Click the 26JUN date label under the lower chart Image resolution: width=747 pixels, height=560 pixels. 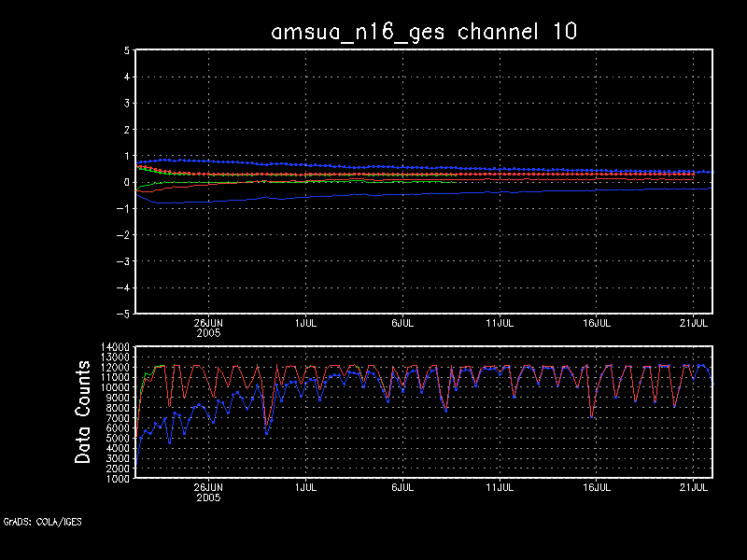point(208,487)
